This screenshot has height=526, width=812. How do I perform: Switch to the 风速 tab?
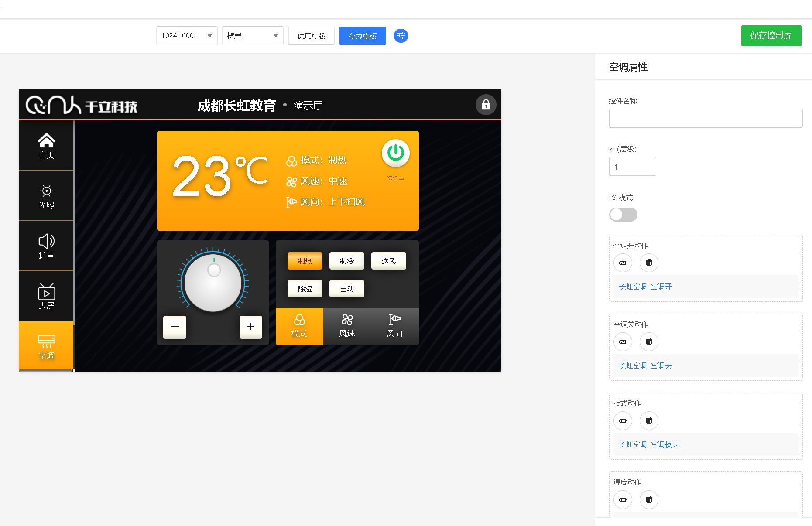pos(347,326)
